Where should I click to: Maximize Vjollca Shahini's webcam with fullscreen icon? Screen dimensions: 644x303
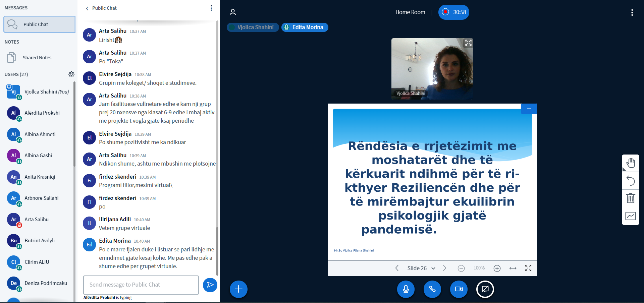(x=468, y=43)
